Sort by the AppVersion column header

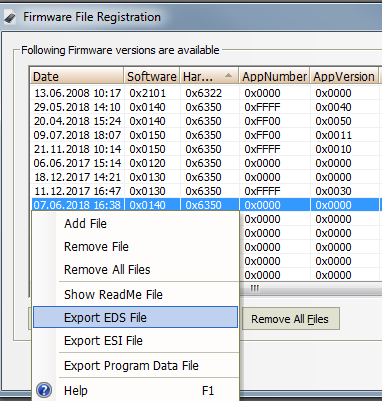coord(344,76)
